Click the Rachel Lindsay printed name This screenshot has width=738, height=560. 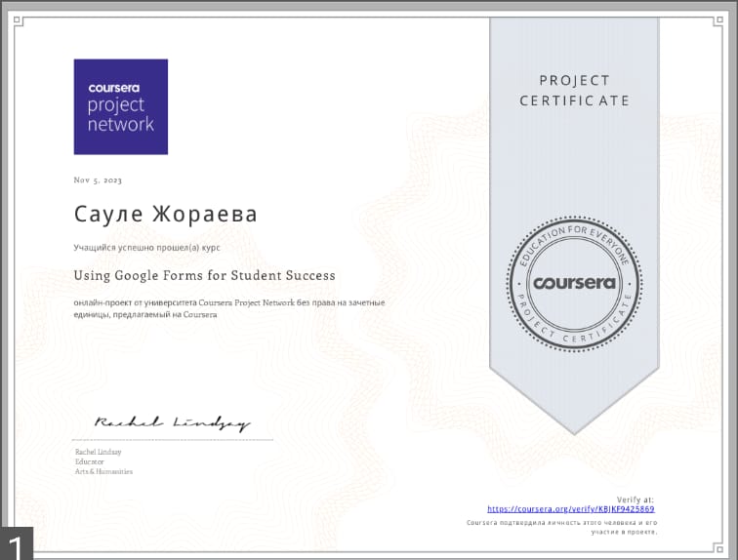click(x=99, y=452)
